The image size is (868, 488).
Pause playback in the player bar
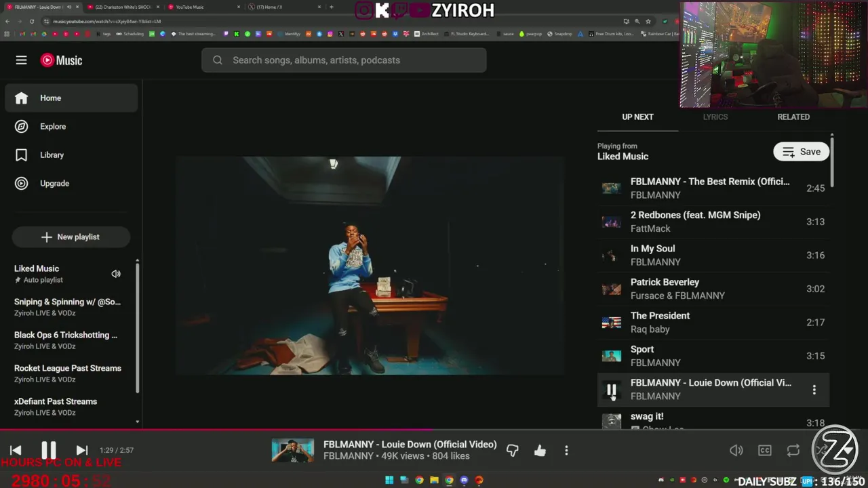pyautogui.click(x=49, y=450)
